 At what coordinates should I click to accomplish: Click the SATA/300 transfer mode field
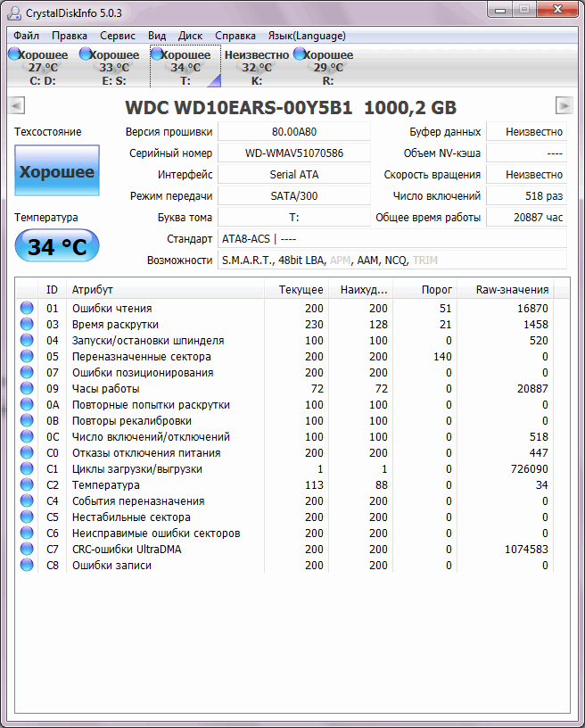[x=294, y=196]
